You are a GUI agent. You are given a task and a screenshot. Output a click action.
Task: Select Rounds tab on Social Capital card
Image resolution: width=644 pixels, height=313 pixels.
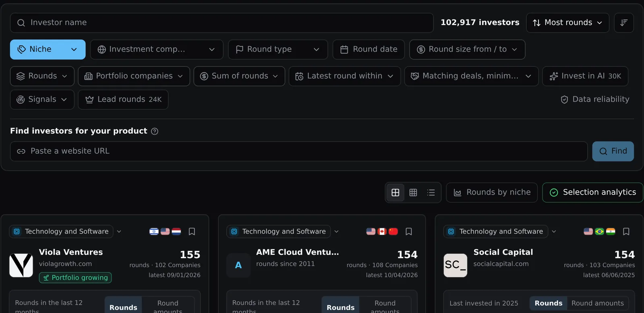(548, 303)
